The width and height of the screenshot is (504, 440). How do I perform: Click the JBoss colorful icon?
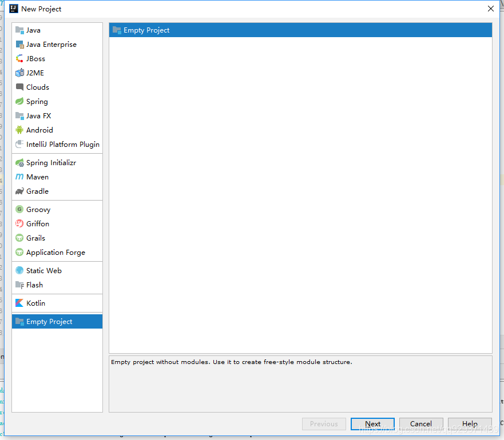(19, 59)
